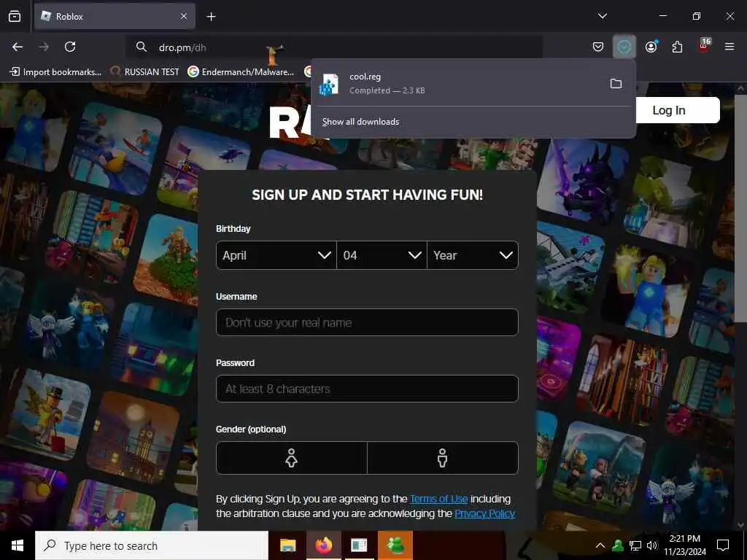Go forward to next page
This screenshot has width=747, height=560.
click(44, 47)
